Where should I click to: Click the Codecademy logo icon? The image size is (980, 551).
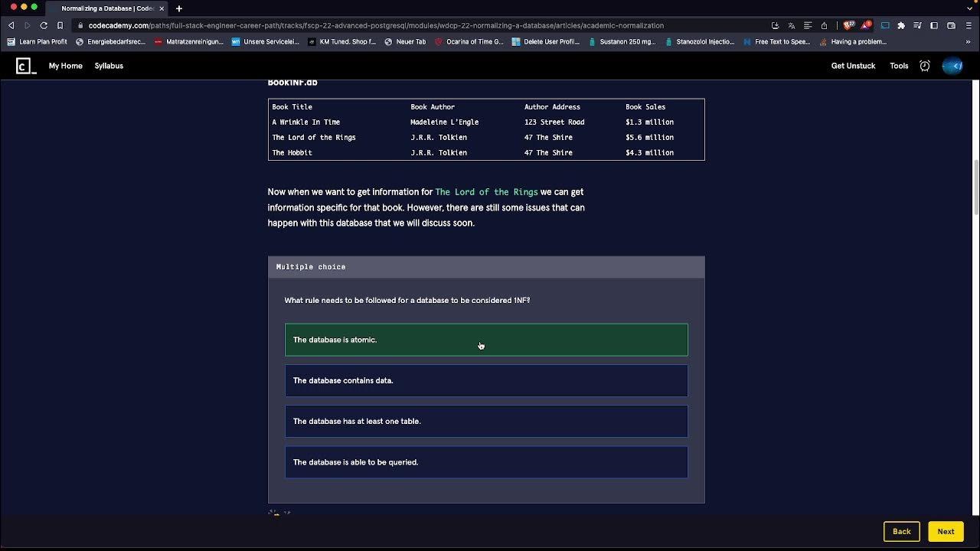pyautogui.click(x=25, y=66)
